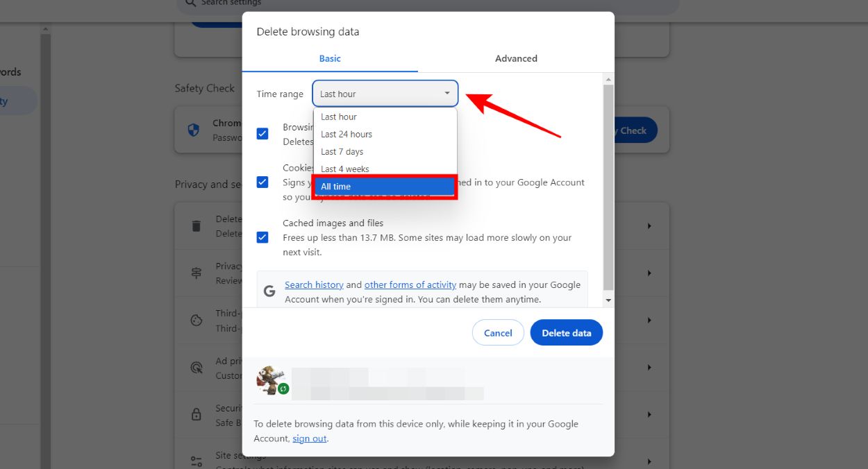This screenshot has height=469, width=868.
Task: Uncheck the Browsing history checkbox
Action: [x=262, y=133]
